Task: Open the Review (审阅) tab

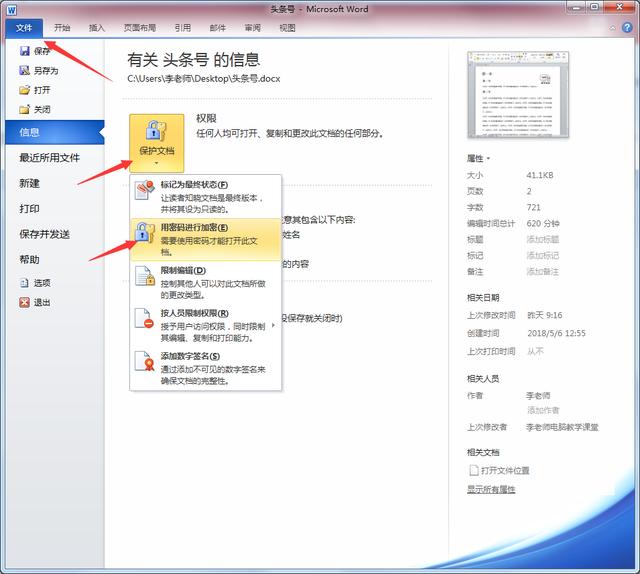Action: coord(253,28)
